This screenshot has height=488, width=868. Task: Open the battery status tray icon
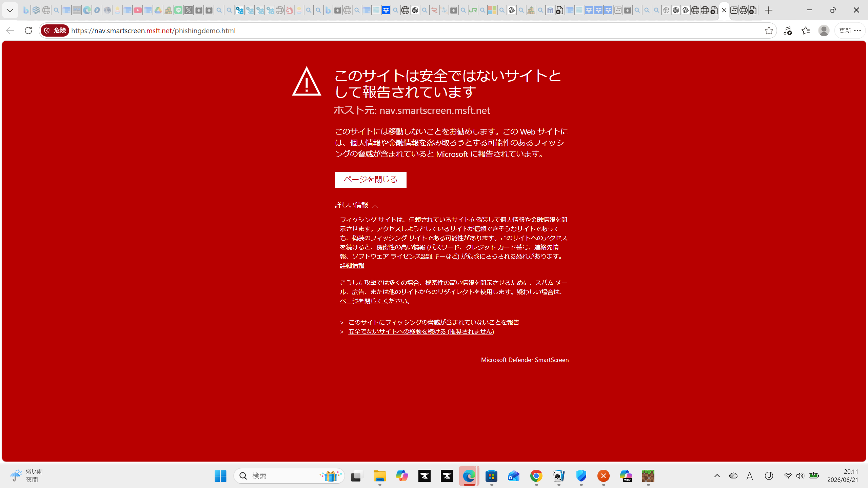pyautogui.click(x=813, y=476)
